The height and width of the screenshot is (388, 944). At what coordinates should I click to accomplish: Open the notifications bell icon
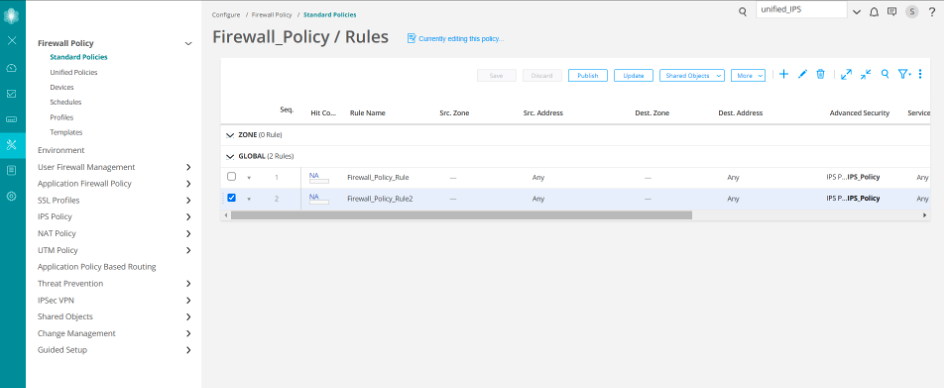pos(874,11)
